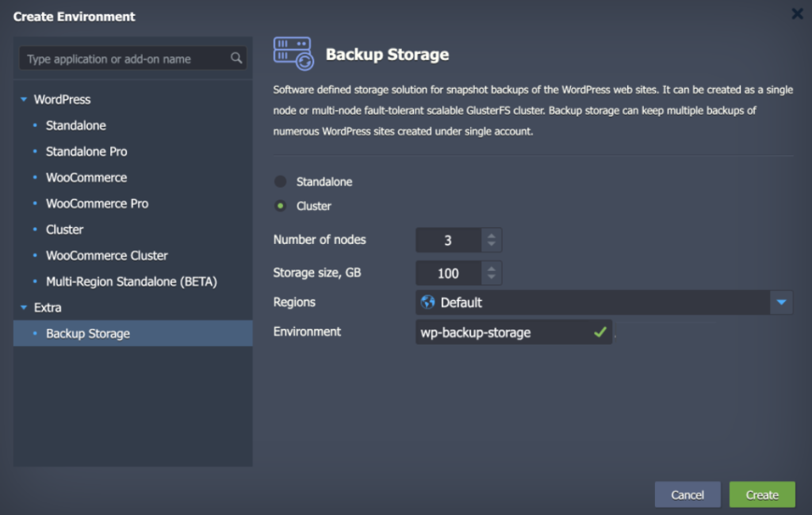Image resolution: width=812 pixels, height=515 pixels.
Task: Click the search magnifier icon
Action: (x=236, y=58)
